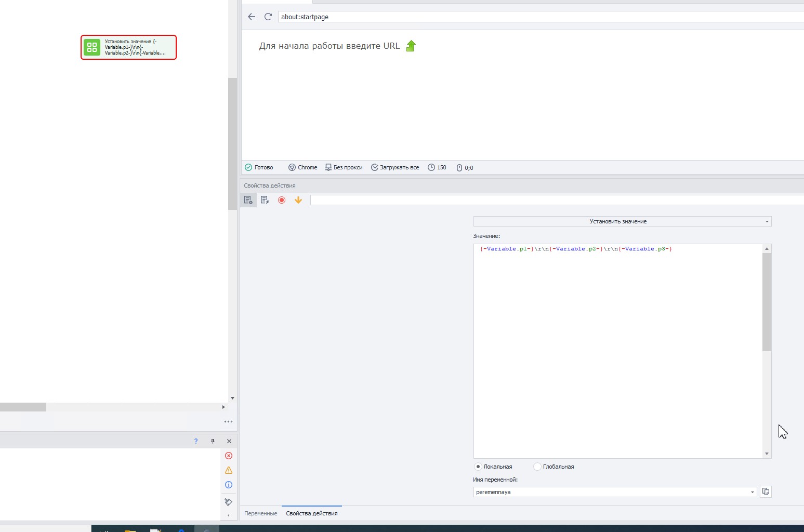Click the mouse coordinates indicator 0;0
The image size is (804, 532).
click(x=465, y=167)
